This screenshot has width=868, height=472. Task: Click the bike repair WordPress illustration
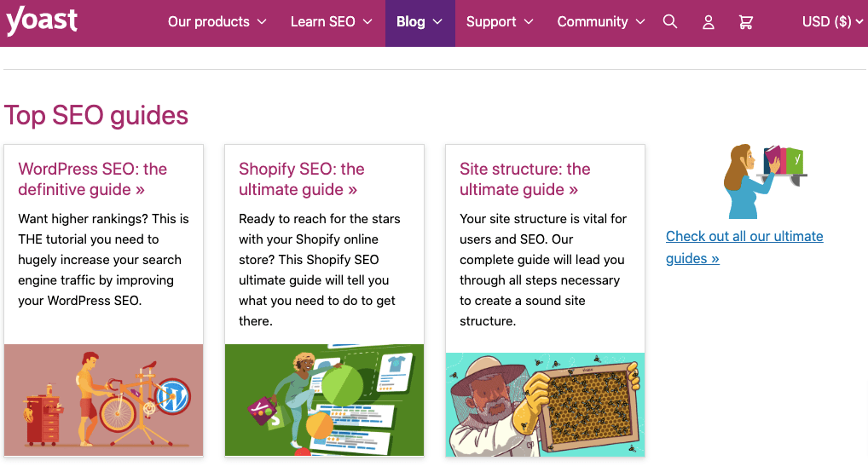point(103,400)
